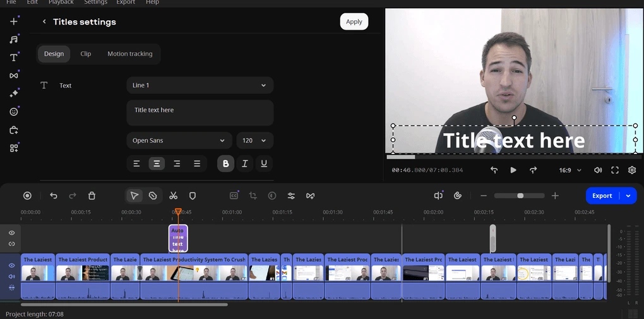
Task: Open the player settings gear
Action: click(632, 170)
